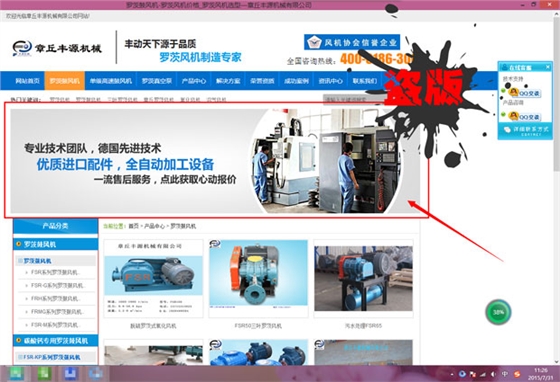Screen dimensions: 560x382
Task: Open the 污水处理FSR65 product image
Action: pyautogui.click(x=363, y=278)
